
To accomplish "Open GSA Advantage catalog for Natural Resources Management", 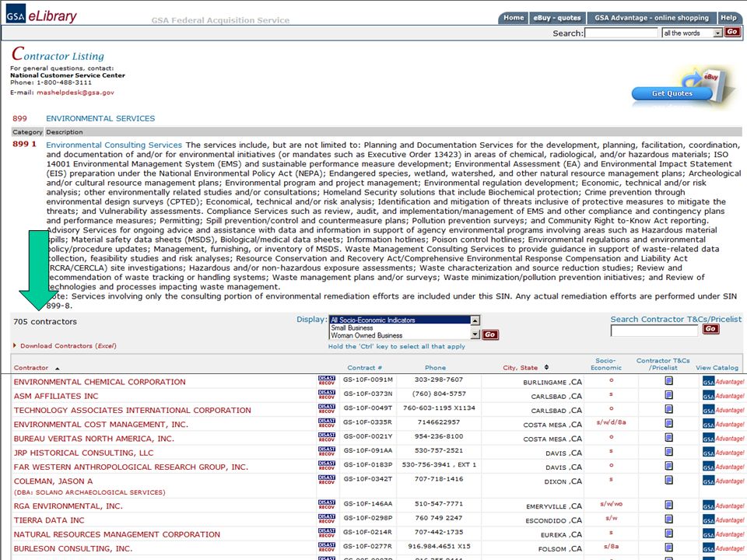I will [723, 534].
